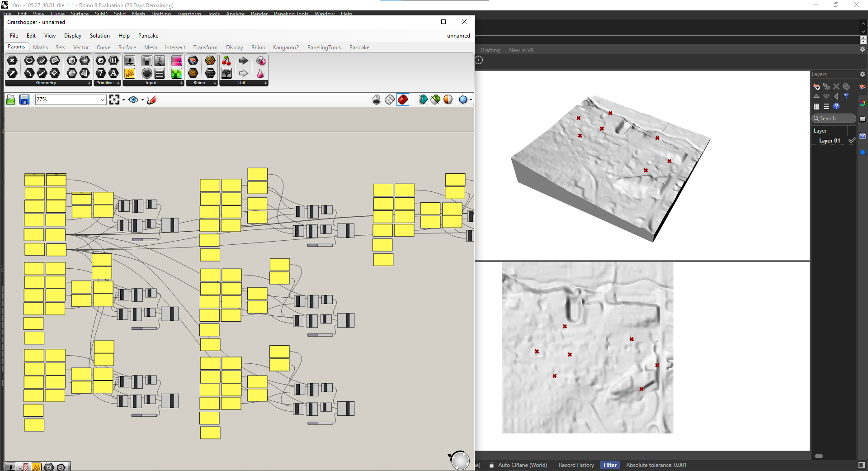Choose the Value List input icon
Screen dimensions: 868x471
coord(160,73)
